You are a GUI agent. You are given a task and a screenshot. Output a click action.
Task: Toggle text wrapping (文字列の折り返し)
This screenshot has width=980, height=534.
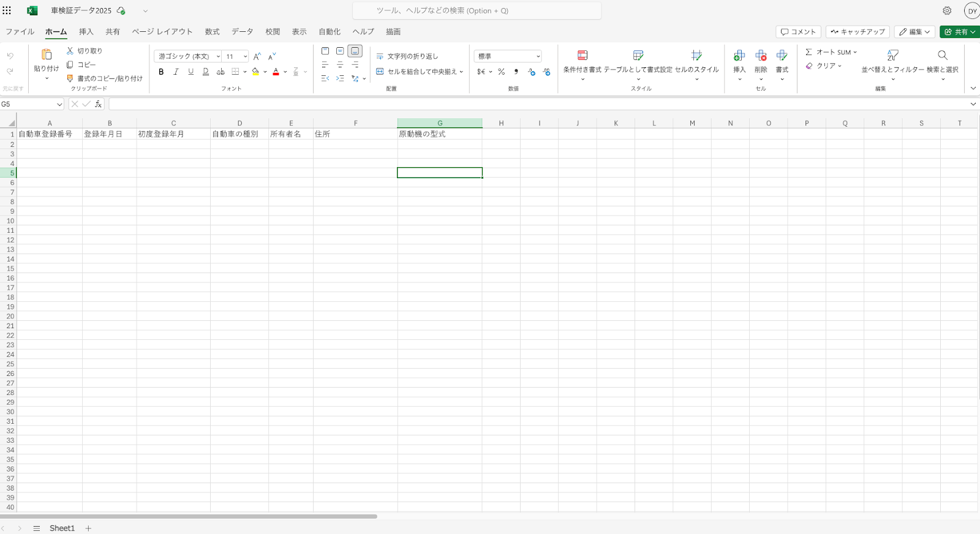tap(407, 56)
